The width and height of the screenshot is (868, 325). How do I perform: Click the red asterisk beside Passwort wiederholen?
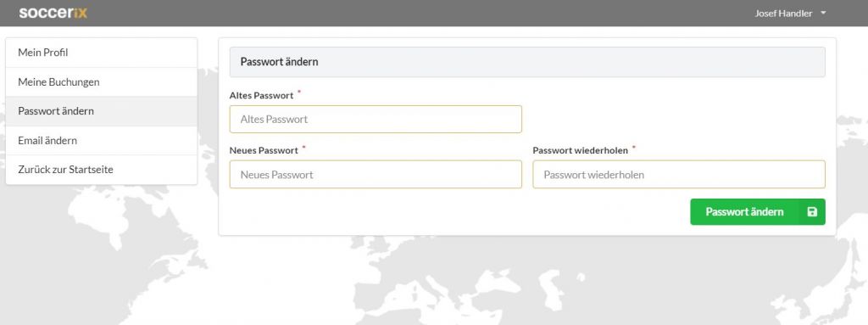(x=634, y=148)
